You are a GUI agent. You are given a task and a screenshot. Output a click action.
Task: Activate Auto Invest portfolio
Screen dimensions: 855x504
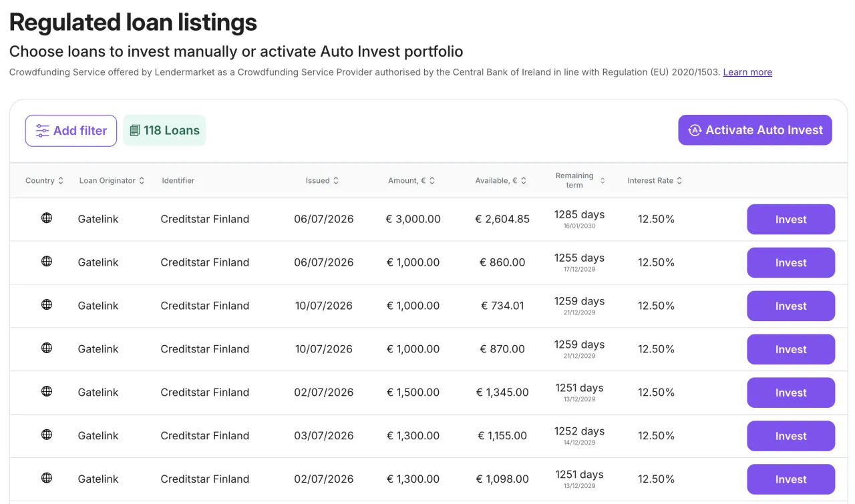[755, 130]
